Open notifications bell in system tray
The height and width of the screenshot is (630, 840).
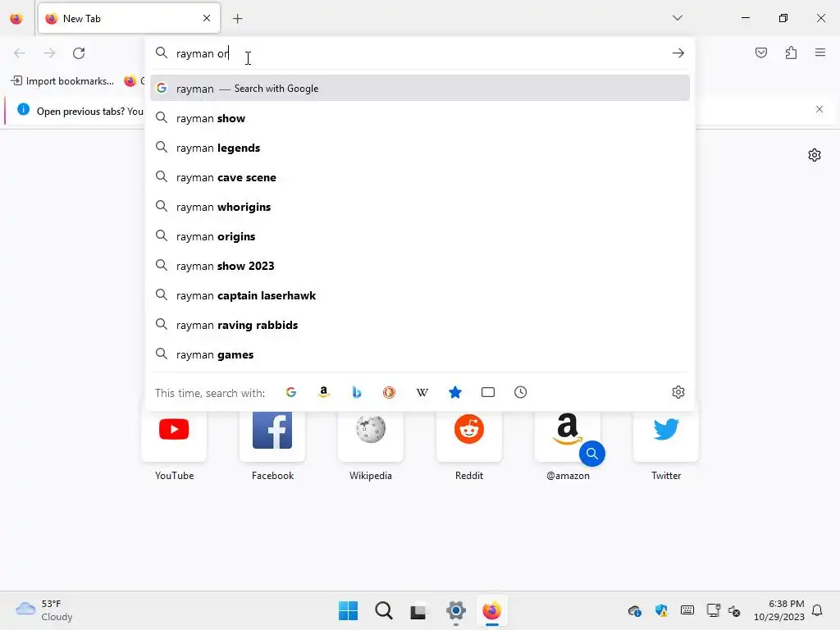coord(817,610)
